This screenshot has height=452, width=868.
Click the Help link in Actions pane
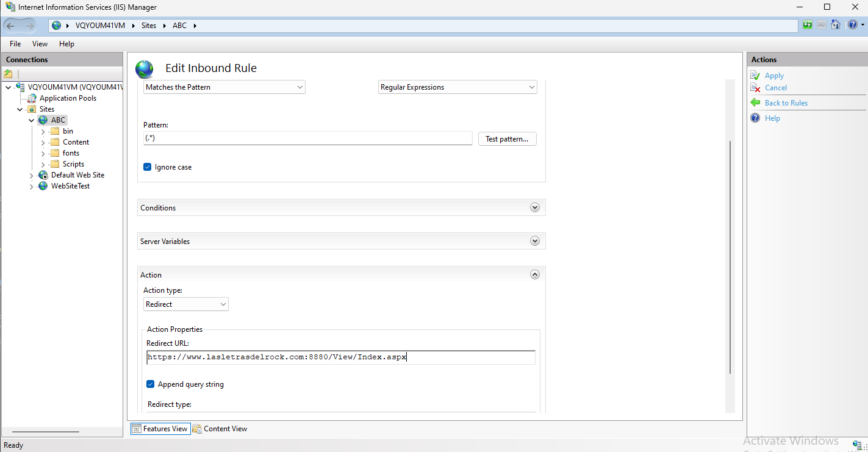772,118
